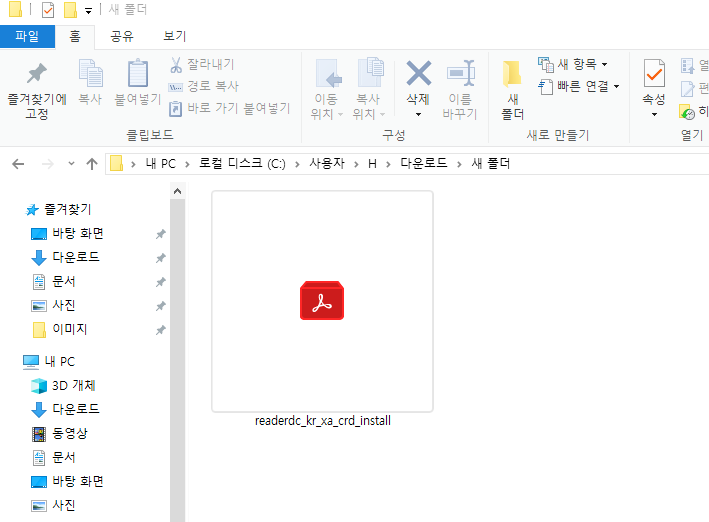The width and height of the screenshot is (709, 522).
Task: Click the address bar folder icon
Action: (x=117, y=163)
